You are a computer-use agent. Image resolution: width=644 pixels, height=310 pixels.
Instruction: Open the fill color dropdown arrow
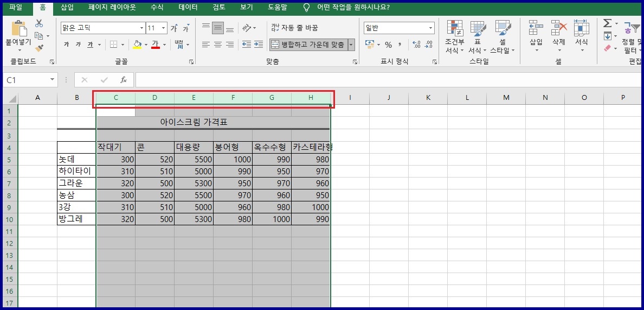[x=146, y=45]
